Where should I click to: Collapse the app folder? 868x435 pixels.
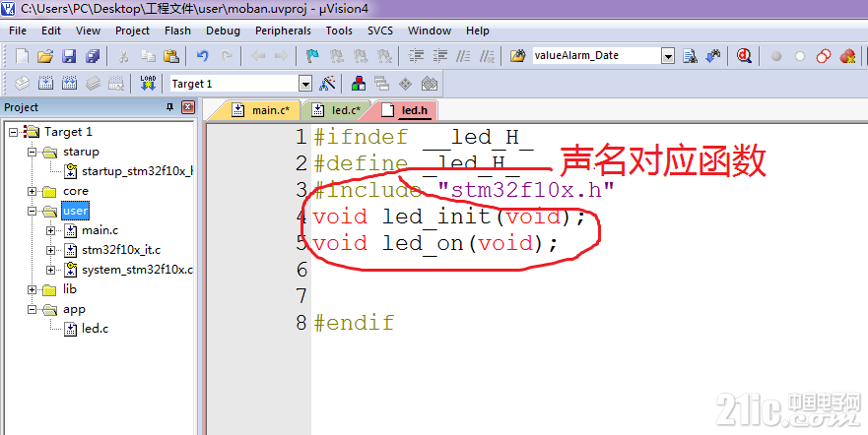tap(33, 310)
